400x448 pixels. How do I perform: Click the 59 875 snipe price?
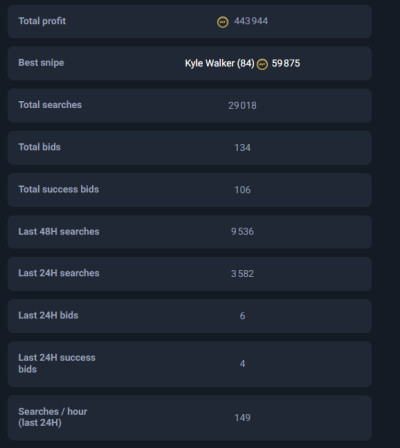click(x=286, y=63)
